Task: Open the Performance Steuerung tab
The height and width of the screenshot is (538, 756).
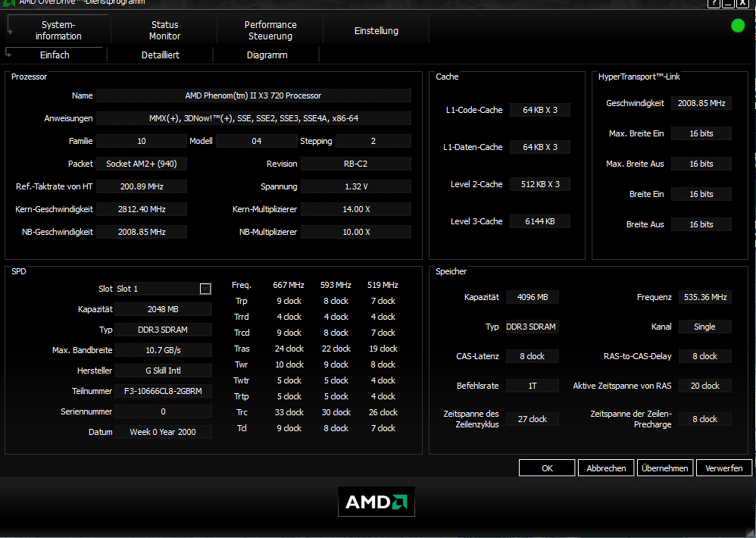Action: pyautogui.click(x=270, y=30)
